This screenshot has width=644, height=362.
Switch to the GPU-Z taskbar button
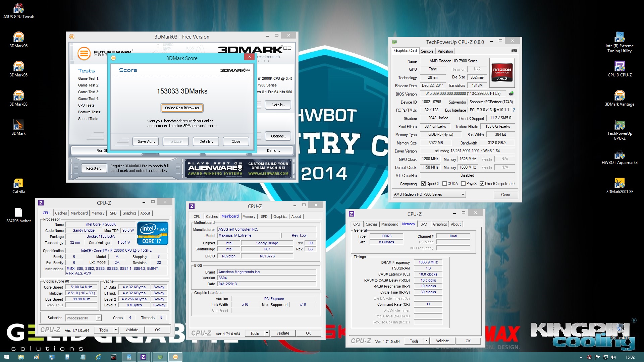160,357
